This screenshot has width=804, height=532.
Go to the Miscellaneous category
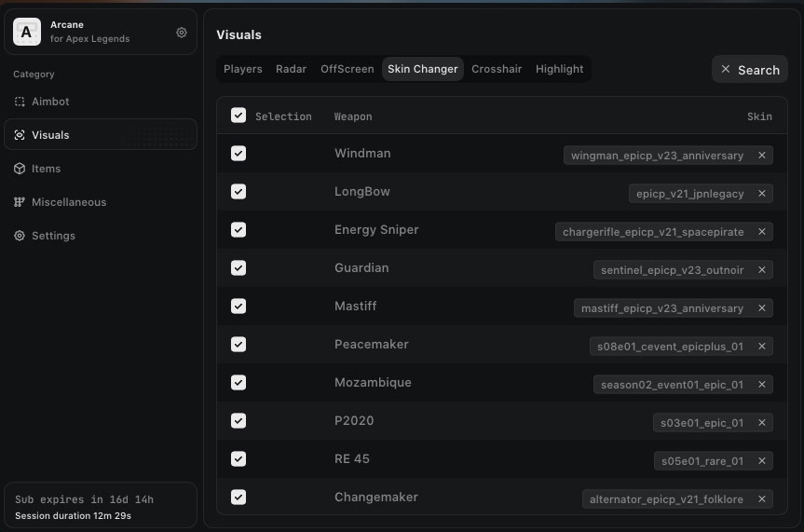pyautogui.click(x=68, y=202)
